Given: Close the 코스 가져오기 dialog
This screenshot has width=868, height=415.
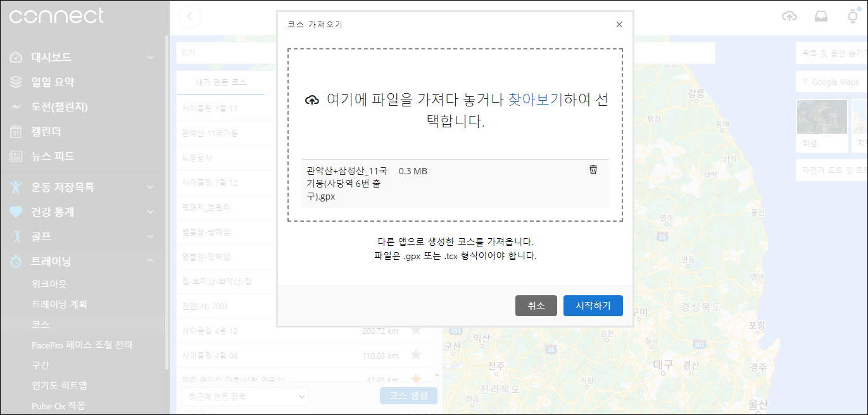Looking at the screenshot, I should coord(619,25).
